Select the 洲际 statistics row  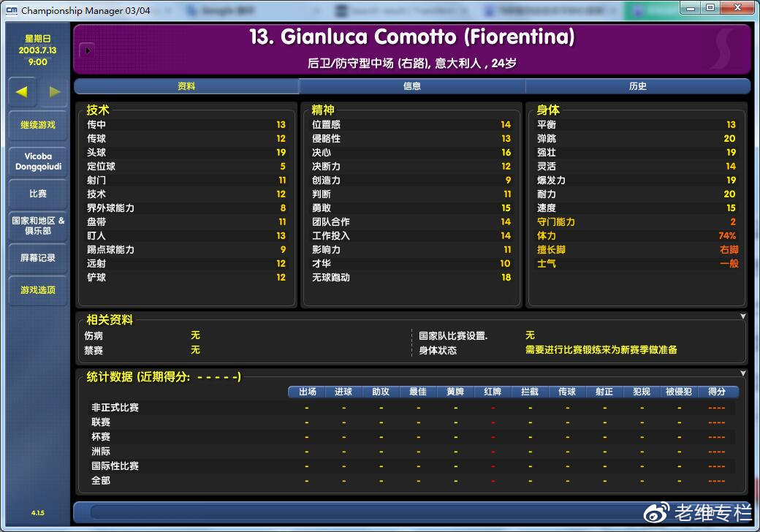point(412,451)
